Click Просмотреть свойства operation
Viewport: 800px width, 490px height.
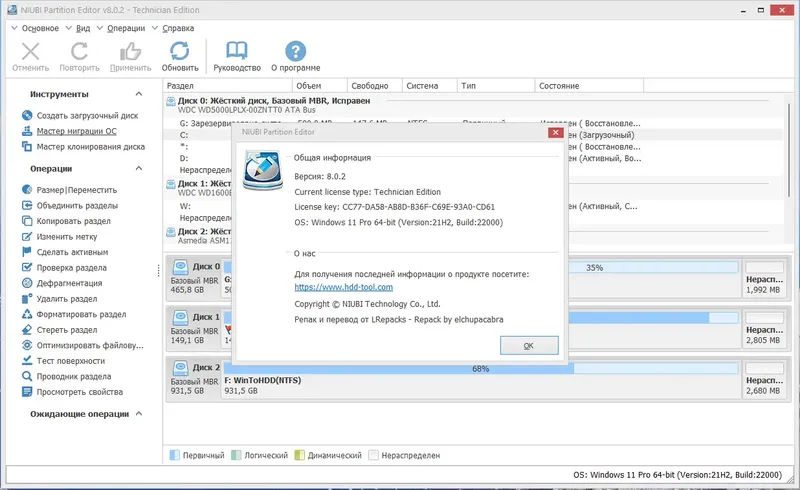(80, 392)
